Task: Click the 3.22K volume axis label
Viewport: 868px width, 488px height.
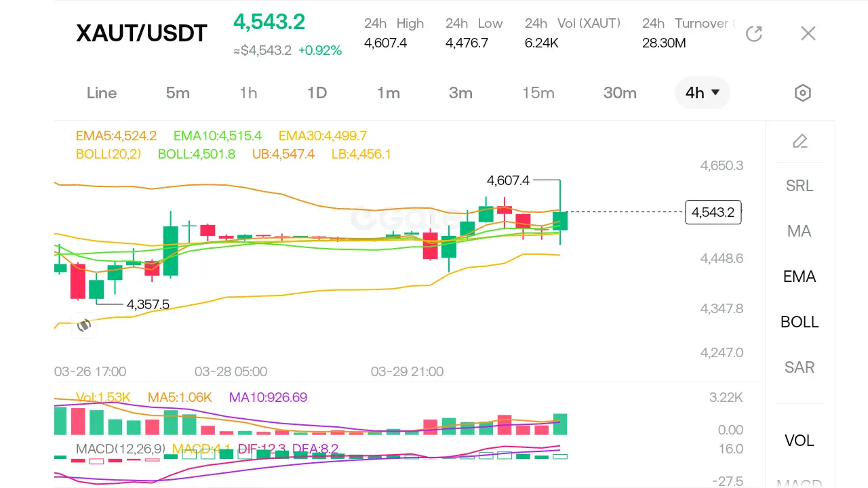Action: pos(726,397)
